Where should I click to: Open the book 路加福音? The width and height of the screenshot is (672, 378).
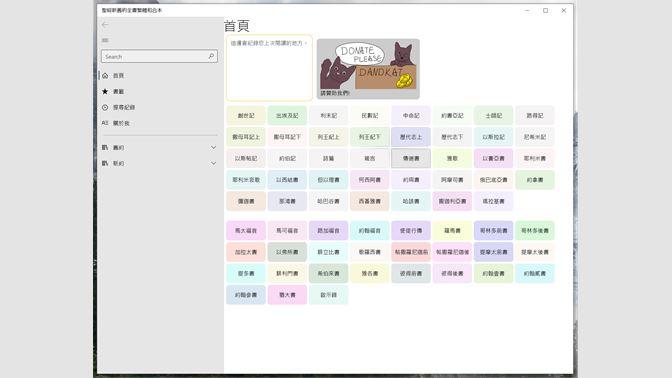[x=329, y=231]
